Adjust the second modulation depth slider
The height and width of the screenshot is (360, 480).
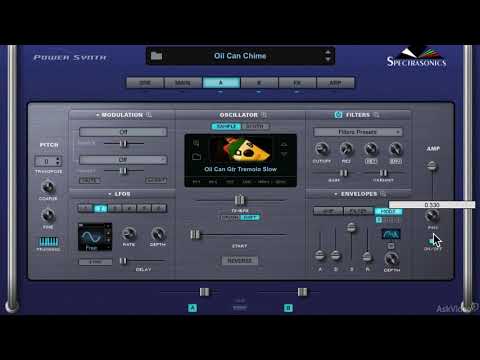click(124, 171)
